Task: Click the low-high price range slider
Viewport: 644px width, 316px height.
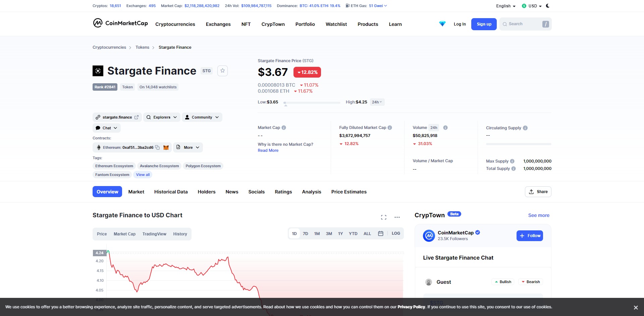Action: pyautogui.click(x=312, y=103)
